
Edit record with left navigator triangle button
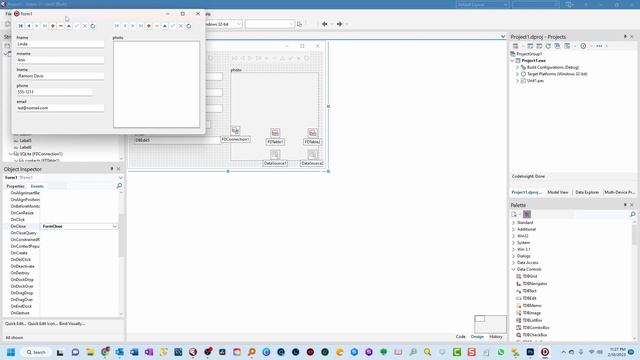69,26
